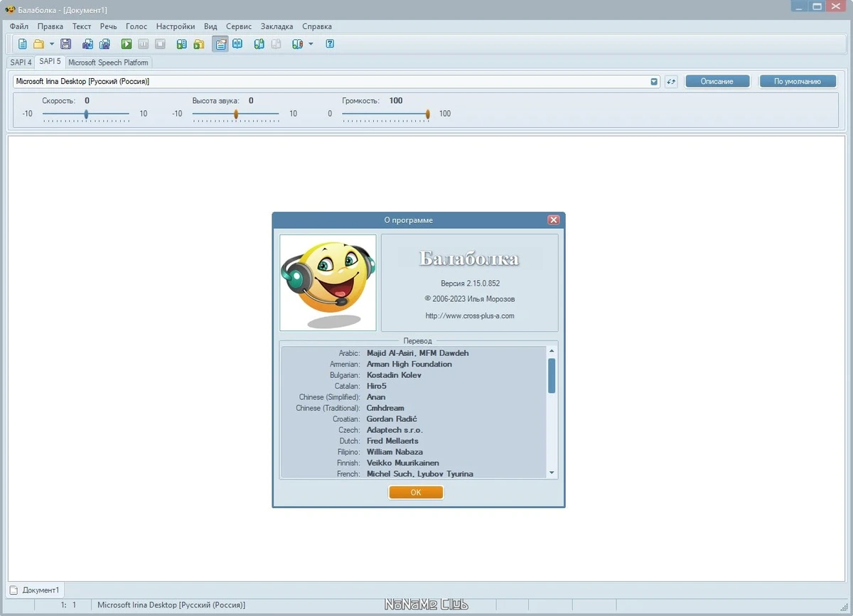853x616 pixels.
Task: Open the Файл menu
Action: 19,26
